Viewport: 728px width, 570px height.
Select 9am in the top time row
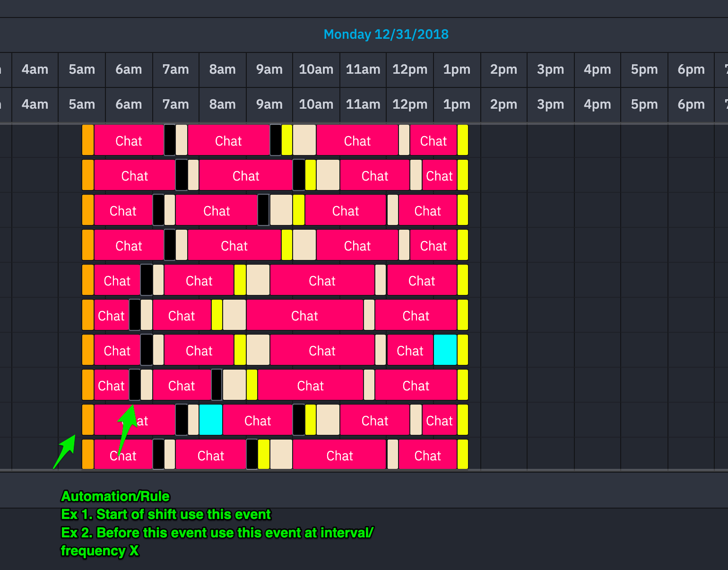[269, 69]
